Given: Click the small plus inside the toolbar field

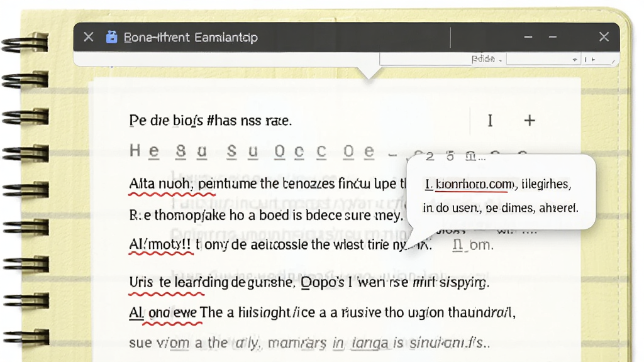Looking at the screenshot, I should coord(575,60).
